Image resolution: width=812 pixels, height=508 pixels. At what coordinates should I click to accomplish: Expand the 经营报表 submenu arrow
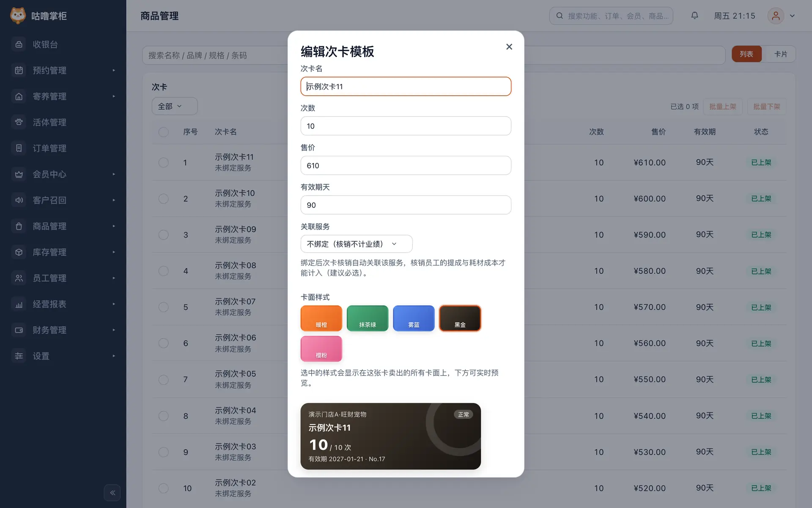point(114,304)
